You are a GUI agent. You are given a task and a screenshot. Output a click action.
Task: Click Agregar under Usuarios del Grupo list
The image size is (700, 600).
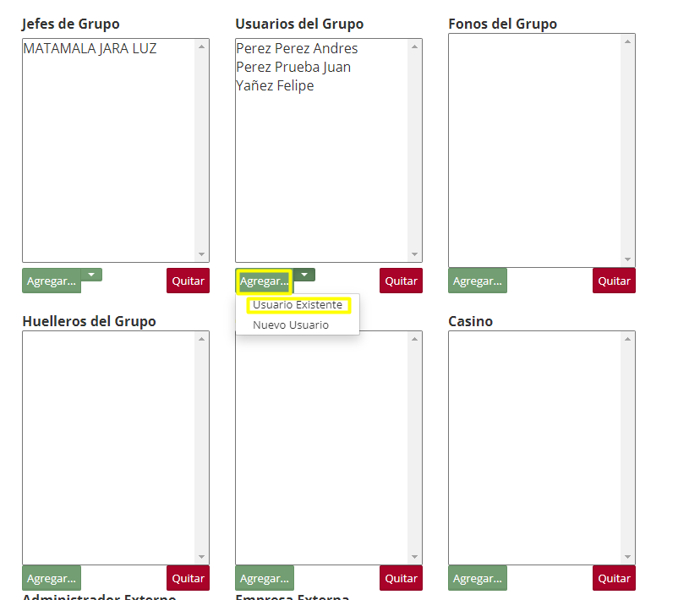264,281
